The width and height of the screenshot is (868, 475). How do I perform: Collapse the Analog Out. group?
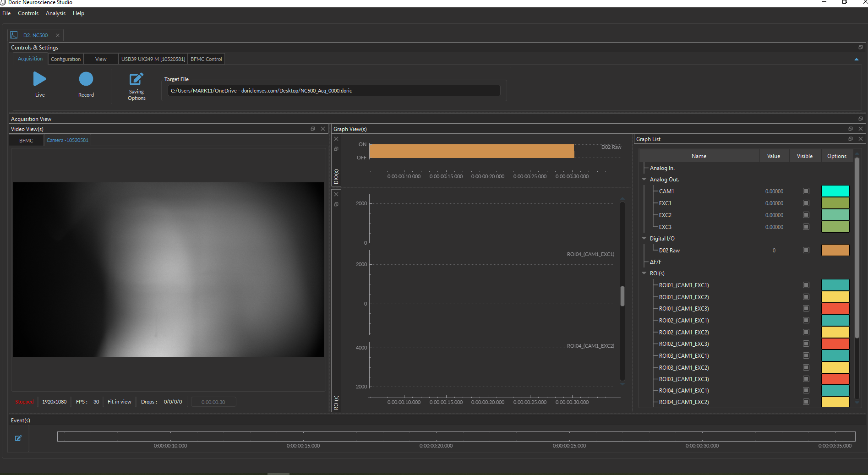click(x=644, y=179)
